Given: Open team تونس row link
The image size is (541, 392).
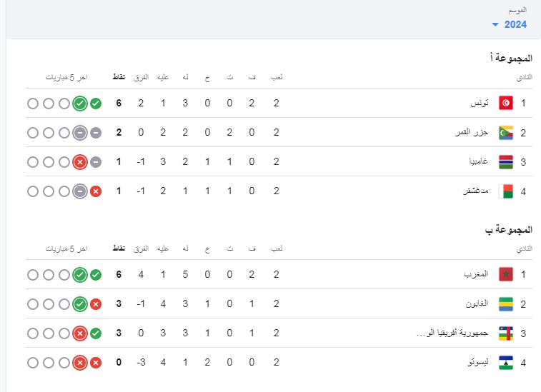Looking at the screenshot, I should 479,104.
